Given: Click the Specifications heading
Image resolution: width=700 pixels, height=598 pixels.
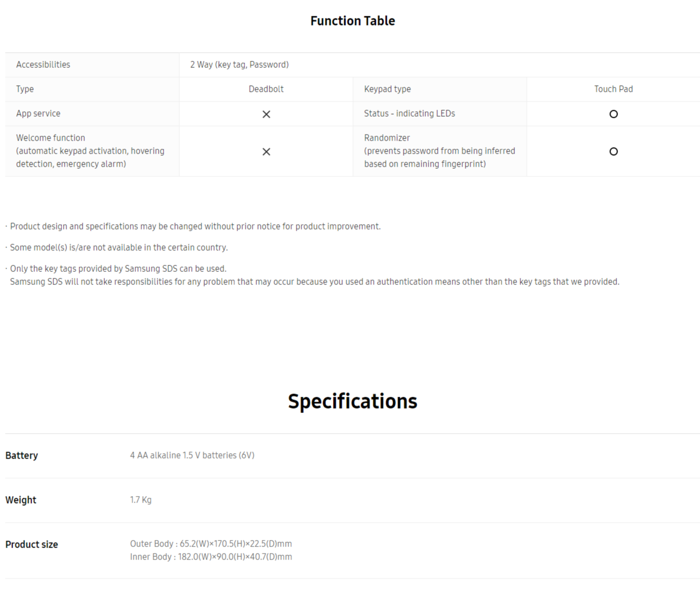Looking at the screenshot, I should click(352, 401).
